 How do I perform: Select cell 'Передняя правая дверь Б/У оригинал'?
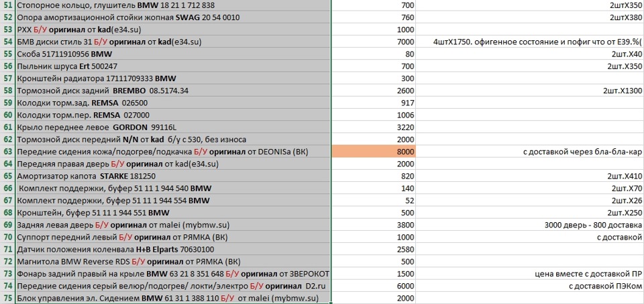[173, 164]
